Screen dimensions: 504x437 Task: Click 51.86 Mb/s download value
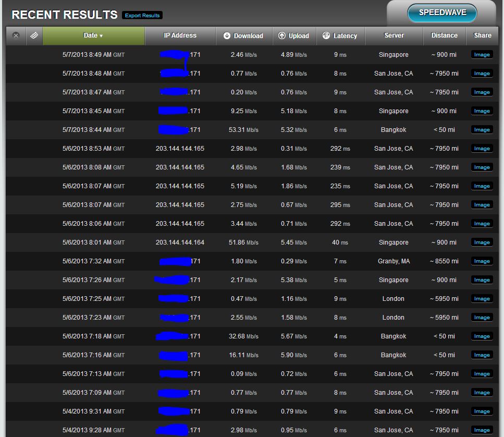point(243,242)
